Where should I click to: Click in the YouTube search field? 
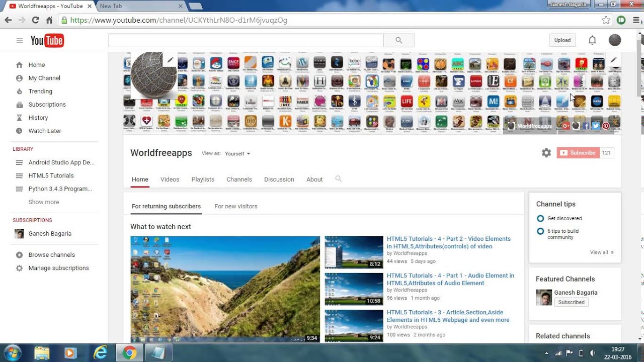pyautogui.click(x=246, y=40)
